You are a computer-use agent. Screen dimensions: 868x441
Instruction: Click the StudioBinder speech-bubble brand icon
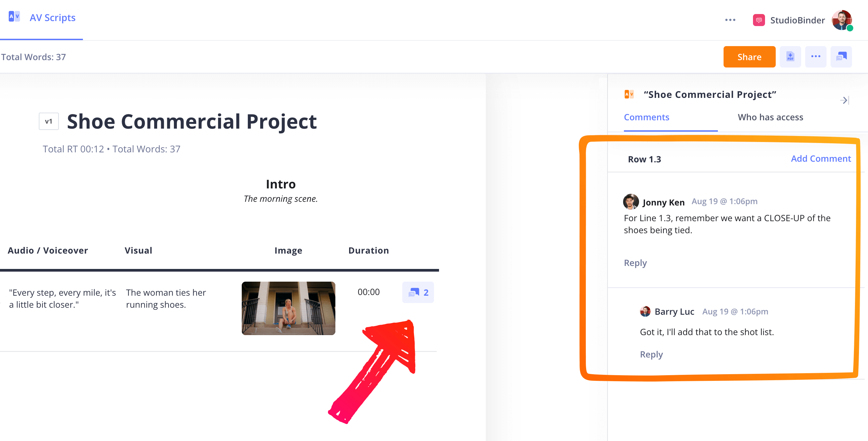(759, 20)
